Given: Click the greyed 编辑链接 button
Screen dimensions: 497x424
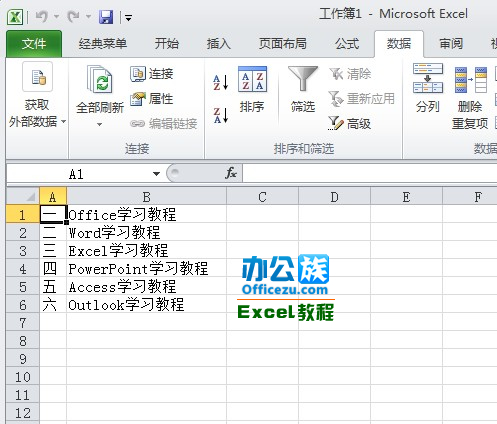Looking at the screenshot, I should (163, 124).
